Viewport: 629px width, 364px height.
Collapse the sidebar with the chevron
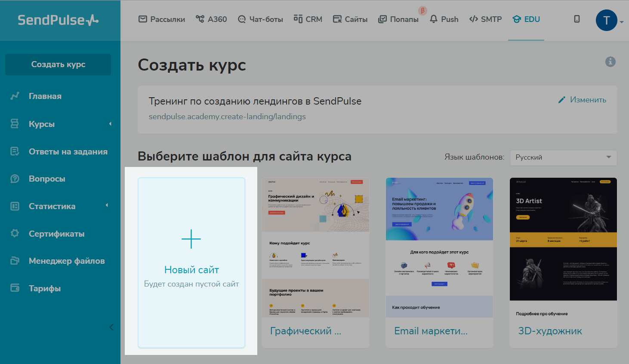tap(111, 327)
